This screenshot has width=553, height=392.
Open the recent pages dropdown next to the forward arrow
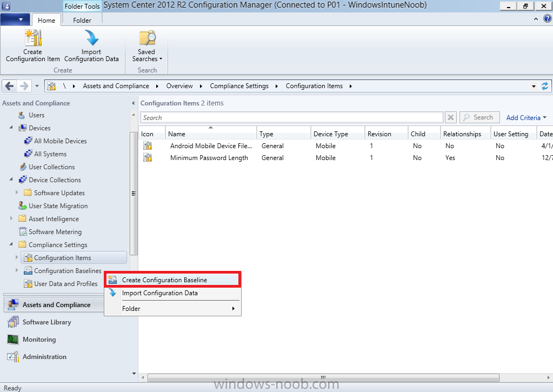37,86
